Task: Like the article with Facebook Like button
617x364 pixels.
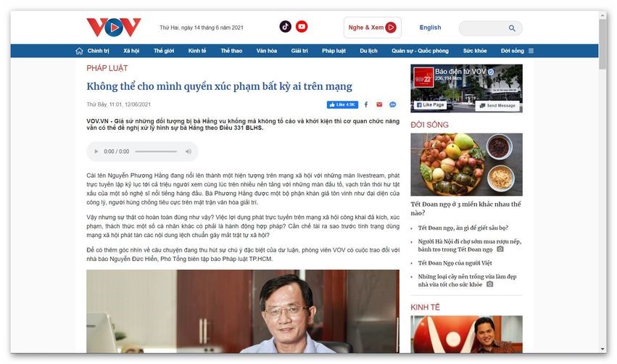Action: (342, 104)
